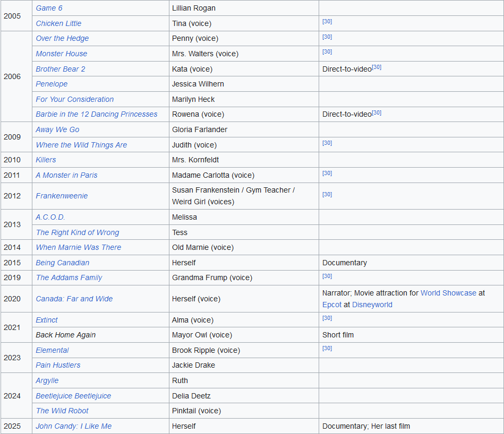Open the Epcot link
Viewport: 504px width, 434px height.
[332, 305]
